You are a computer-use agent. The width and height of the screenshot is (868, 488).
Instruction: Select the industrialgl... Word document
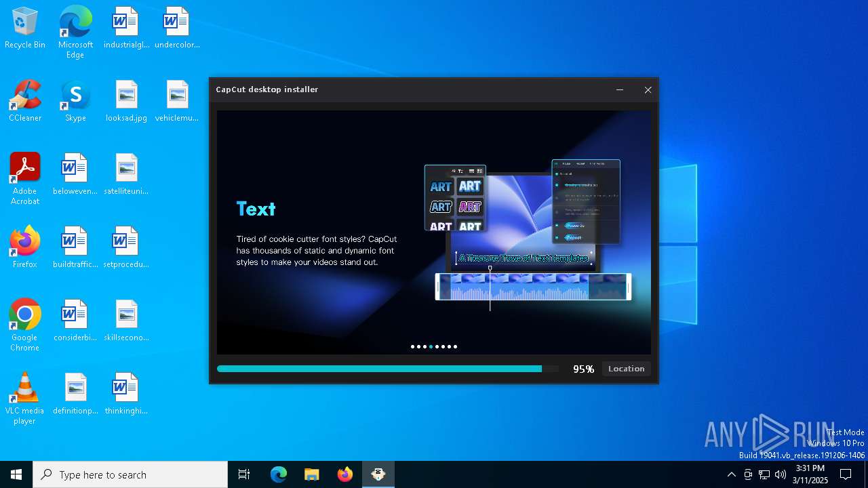(x=126, y=28)
